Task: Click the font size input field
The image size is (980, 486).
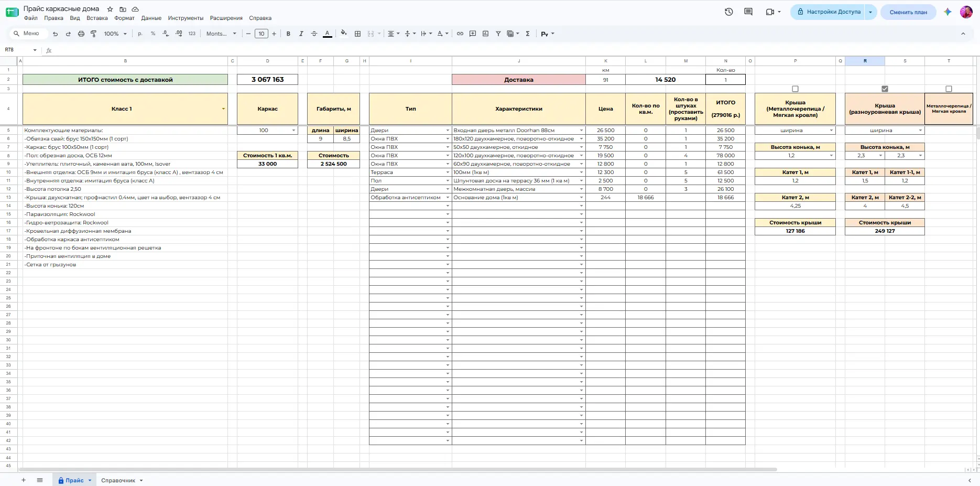Action: tap(261, 34)
